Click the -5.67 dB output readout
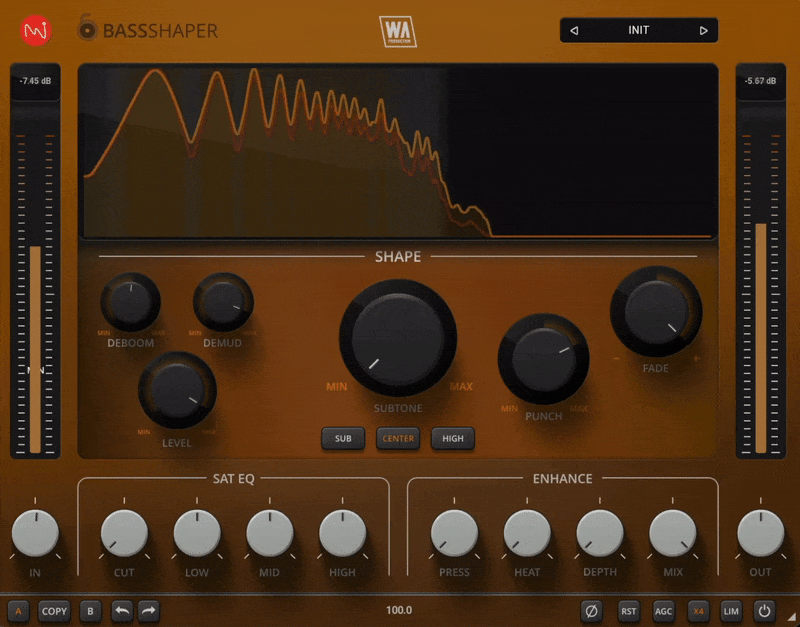800x627 pixels. (x=761, y=81)
